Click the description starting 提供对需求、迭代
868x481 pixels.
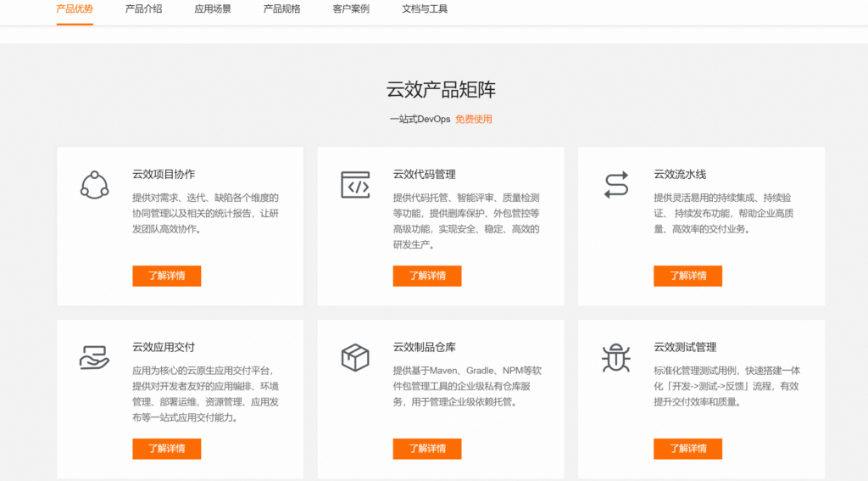point(205,213)
